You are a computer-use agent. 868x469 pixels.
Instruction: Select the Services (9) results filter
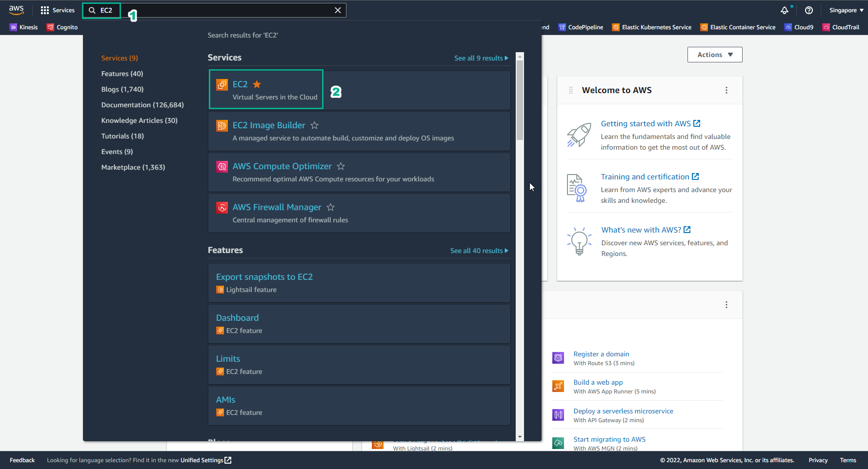pos(120,58)
